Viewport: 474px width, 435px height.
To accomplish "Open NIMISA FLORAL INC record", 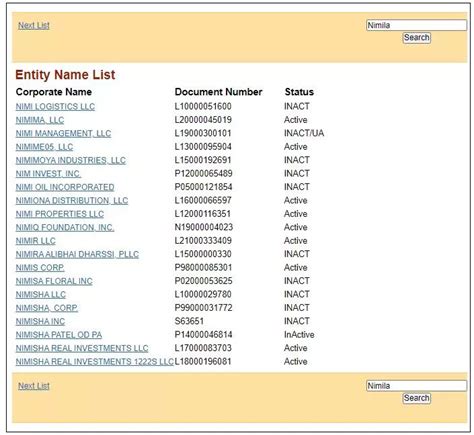I will (x=54, y=281).
